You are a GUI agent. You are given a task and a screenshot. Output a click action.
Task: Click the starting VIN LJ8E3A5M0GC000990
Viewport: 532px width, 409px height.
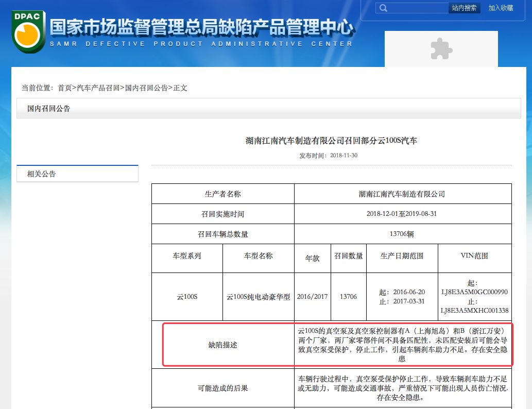click(474, 292)
